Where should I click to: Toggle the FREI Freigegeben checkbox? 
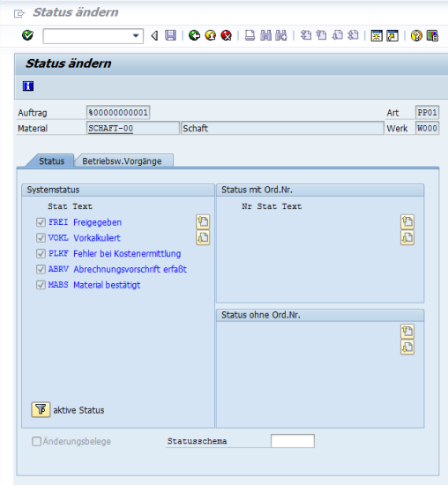click(41, 222)
